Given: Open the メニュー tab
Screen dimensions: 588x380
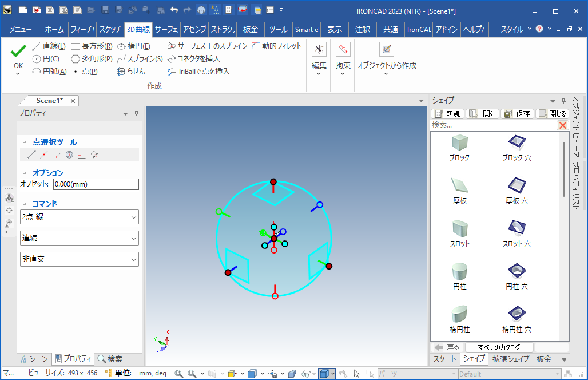Looking at the screenshot, I should click(21, 29).
